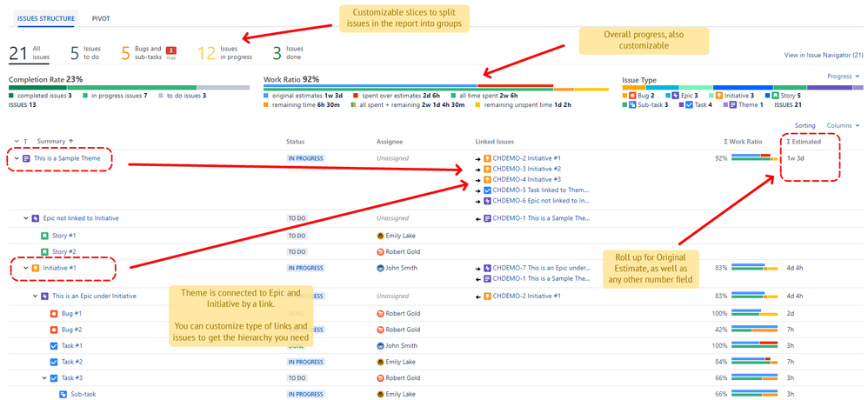868x400 pixels.
Task: Open the Columns dropdown
Action: click(843, 125)
